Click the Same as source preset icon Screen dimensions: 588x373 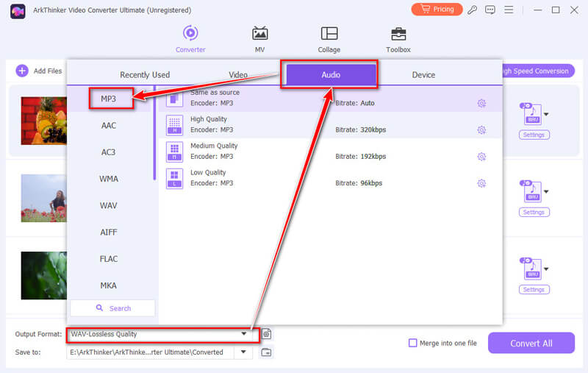[x=174, y=99]
